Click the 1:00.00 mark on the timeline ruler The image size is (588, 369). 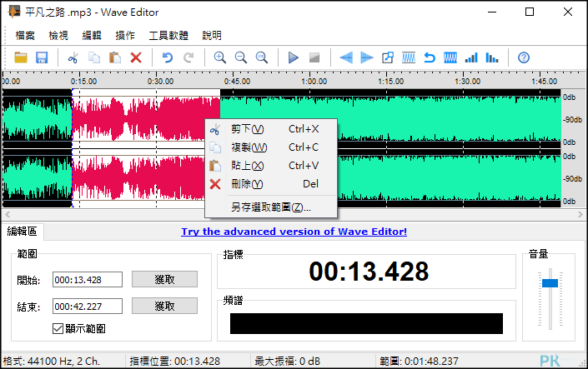click(314, 82)
